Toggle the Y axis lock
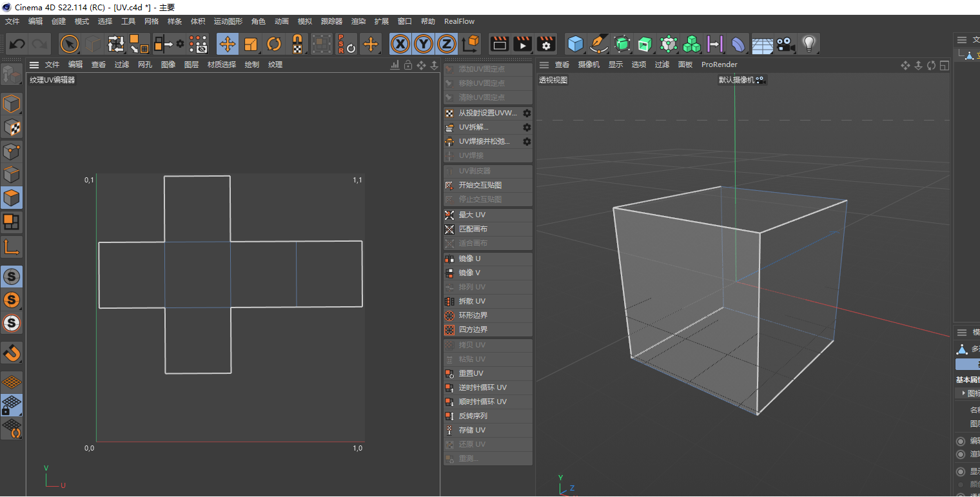 (423, 44)
